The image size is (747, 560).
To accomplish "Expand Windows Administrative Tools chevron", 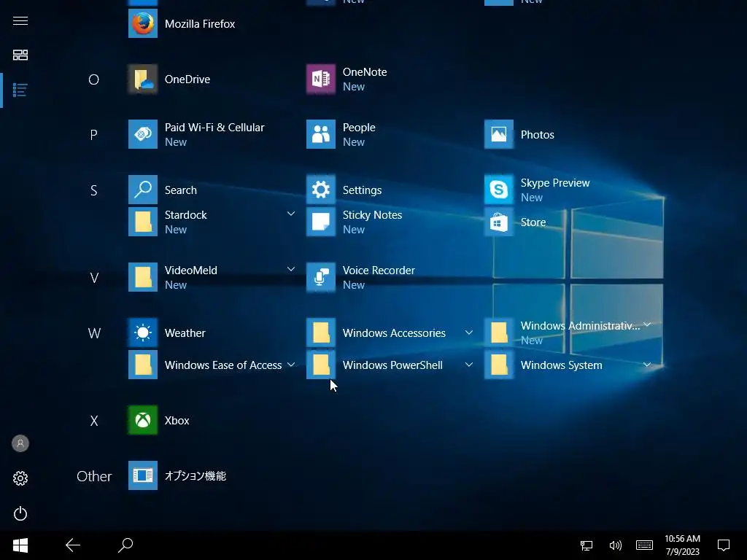I will coord(647,324).
